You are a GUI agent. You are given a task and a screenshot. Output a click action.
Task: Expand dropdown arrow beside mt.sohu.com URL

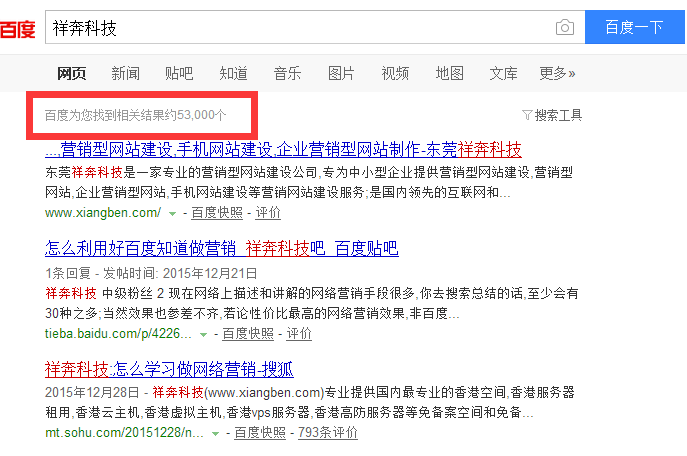click(216, 434)
